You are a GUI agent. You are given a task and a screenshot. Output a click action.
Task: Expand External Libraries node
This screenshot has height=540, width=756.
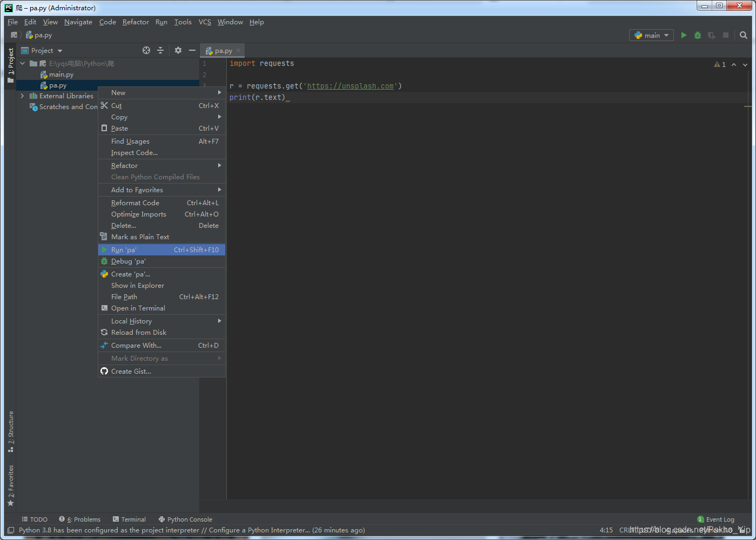pyautogui.click(x=23, y=96)
